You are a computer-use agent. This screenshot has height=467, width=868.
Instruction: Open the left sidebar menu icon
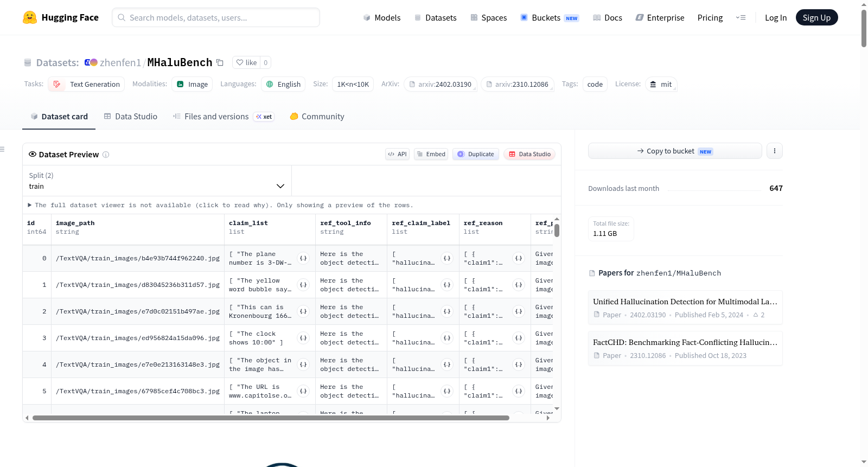click(x=2, y=149)
